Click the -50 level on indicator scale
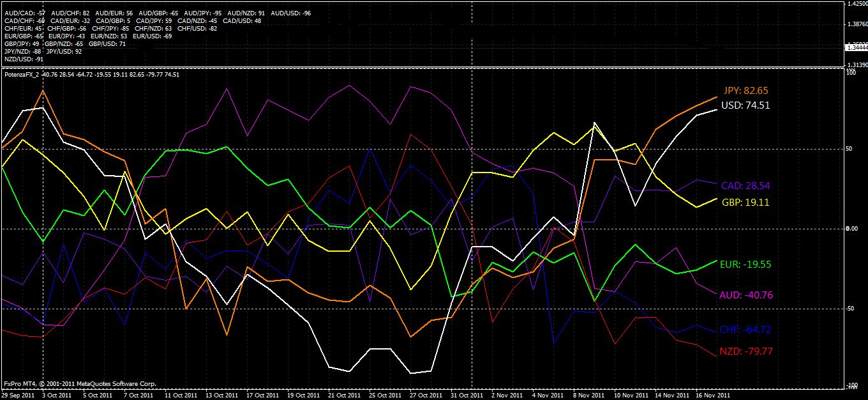Screen dimensions: 868x400 coord(851,309)
